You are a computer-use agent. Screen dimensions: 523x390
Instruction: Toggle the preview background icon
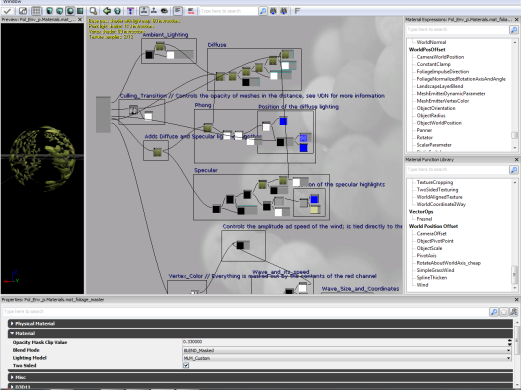tap(23, 11)
